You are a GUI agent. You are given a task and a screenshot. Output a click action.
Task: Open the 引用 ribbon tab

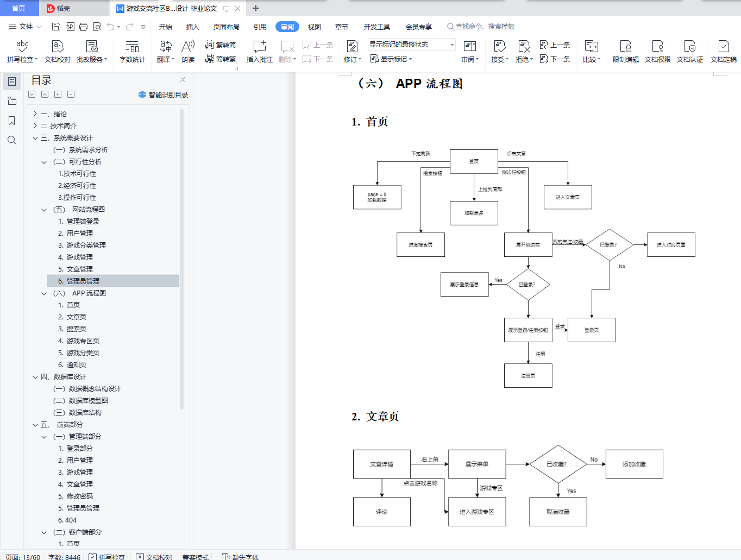tap(260, 27)
